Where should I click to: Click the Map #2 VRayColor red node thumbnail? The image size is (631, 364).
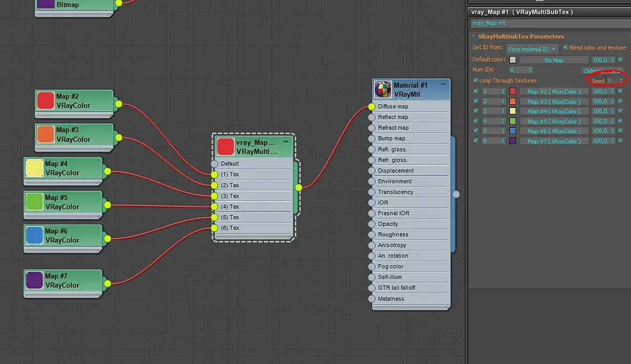coord(45,100)
